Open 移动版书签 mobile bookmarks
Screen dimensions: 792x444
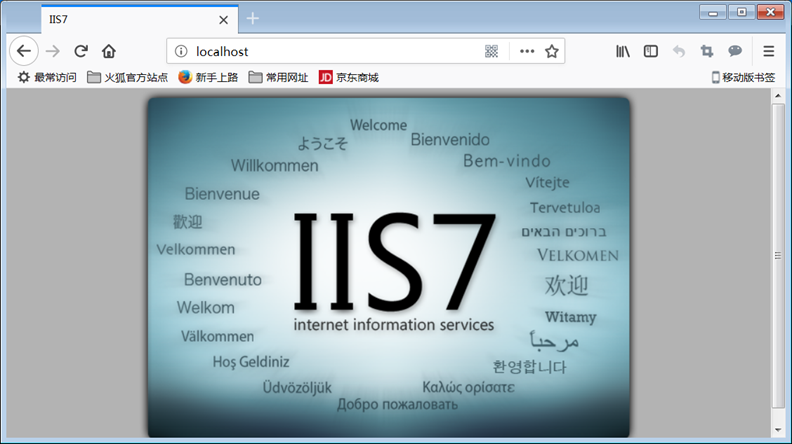(743, 77)
